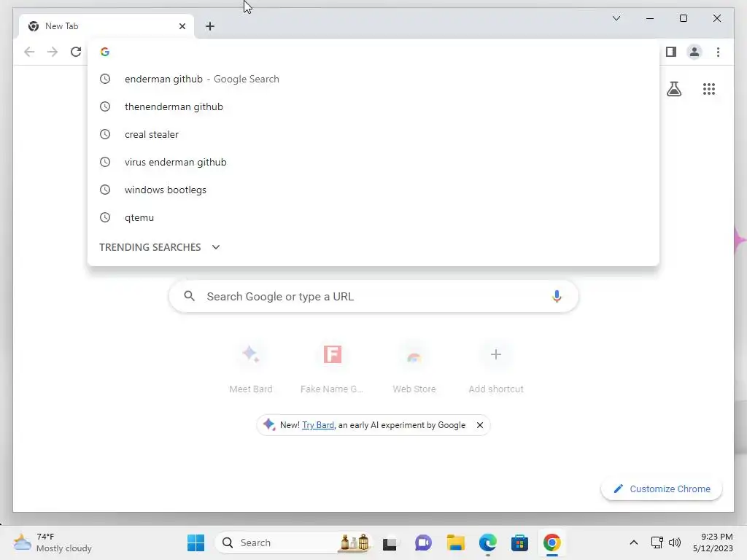Open Microsoft Store from the taskbar
This screenshot has height=560, width=747.
[x=519, y=542]
